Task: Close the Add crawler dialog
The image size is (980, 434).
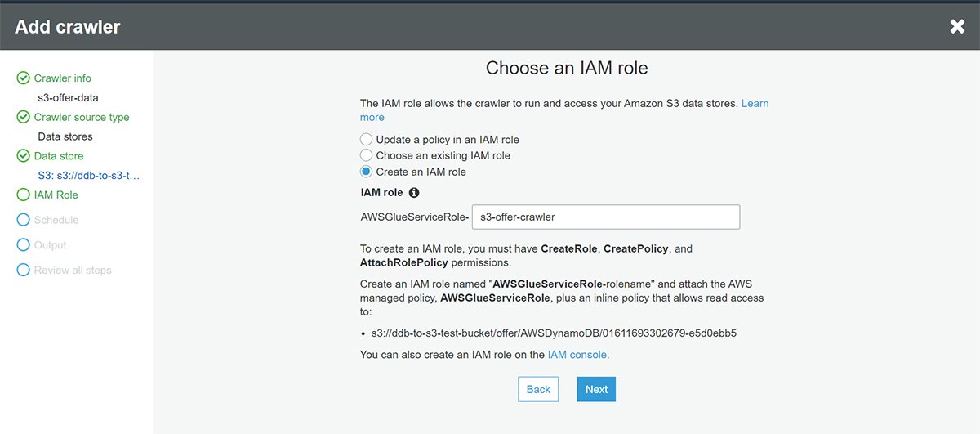Action: click(x=957, y=27)
